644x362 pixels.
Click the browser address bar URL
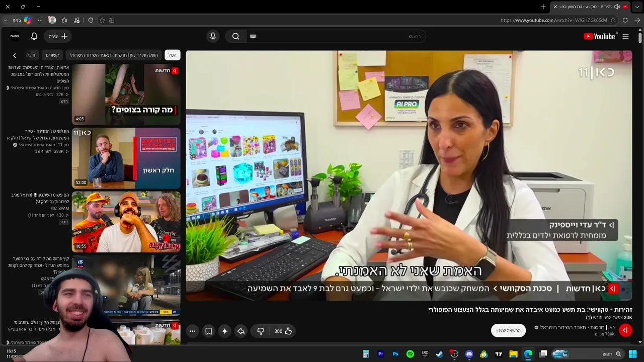tap(554, 20)
